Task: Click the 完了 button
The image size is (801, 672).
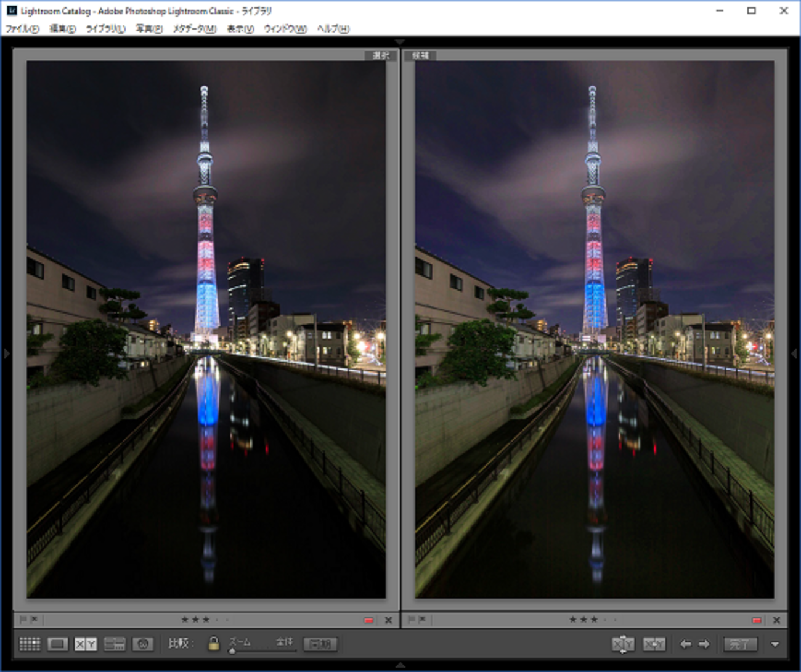Action: (x=740, y=644)
